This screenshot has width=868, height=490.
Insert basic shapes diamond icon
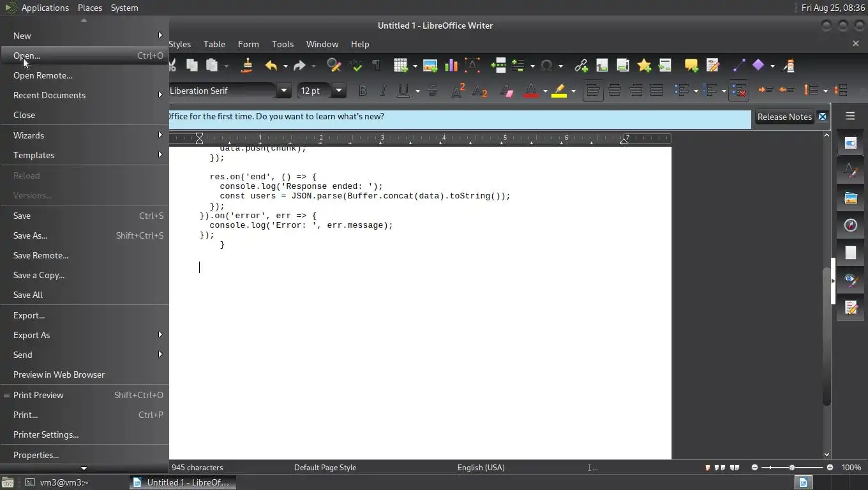click(x=758, y=65)
